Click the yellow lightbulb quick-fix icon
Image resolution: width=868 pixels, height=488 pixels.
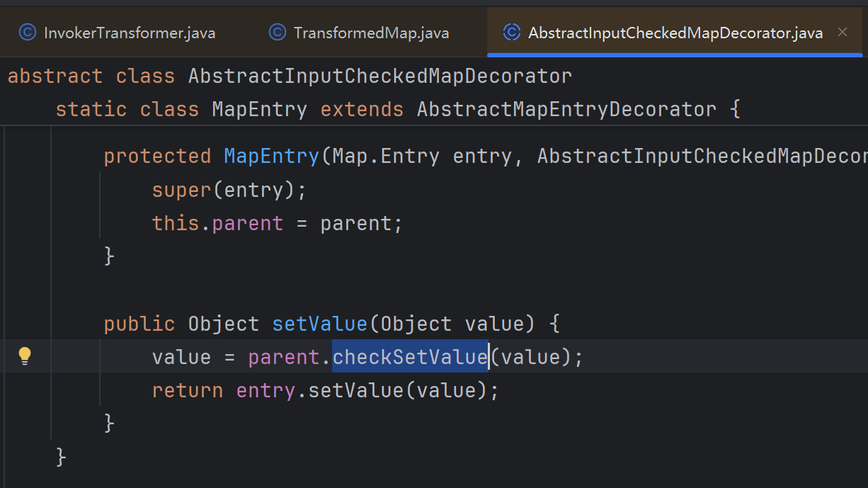(25, 356)
